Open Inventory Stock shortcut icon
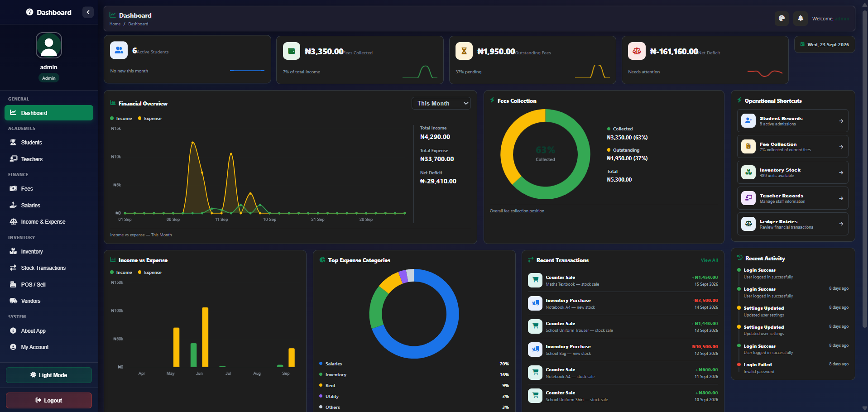 [748, 172]
